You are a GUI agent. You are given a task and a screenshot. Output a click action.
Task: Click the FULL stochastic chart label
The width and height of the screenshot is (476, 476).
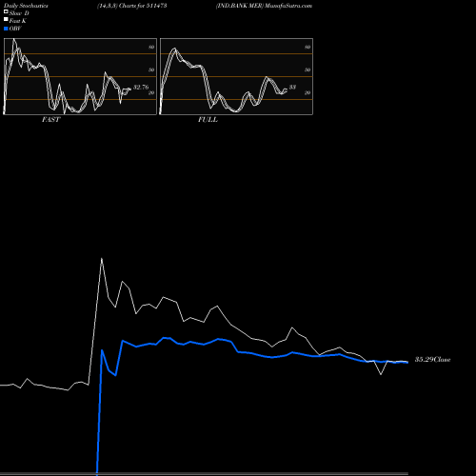(x=208, y=120)
